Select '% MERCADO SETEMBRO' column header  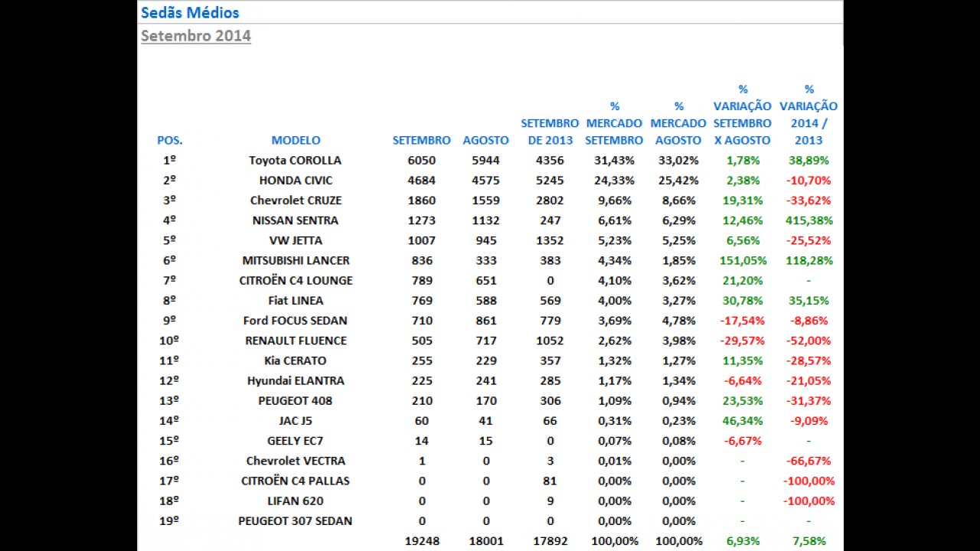coord(614,123)
